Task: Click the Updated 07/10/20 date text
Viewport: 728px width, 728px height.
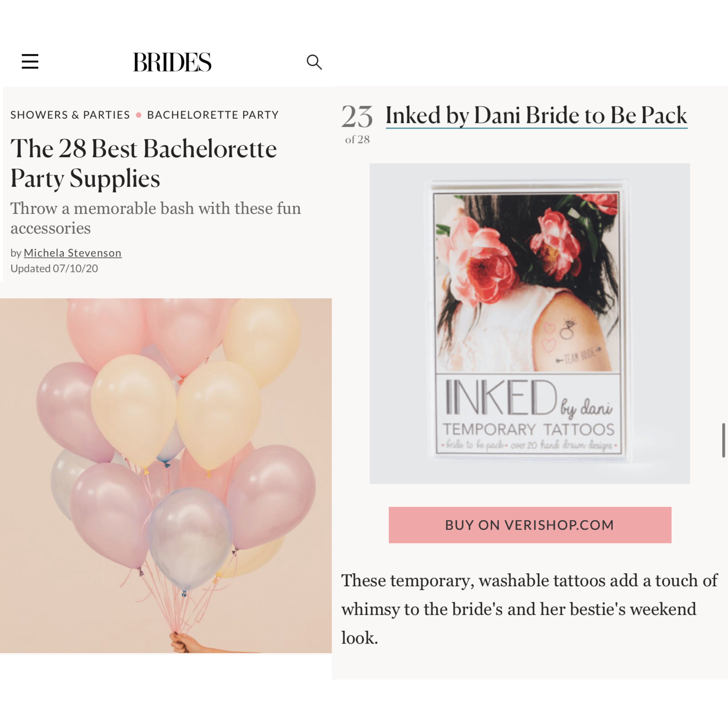Action: [54, 268]
